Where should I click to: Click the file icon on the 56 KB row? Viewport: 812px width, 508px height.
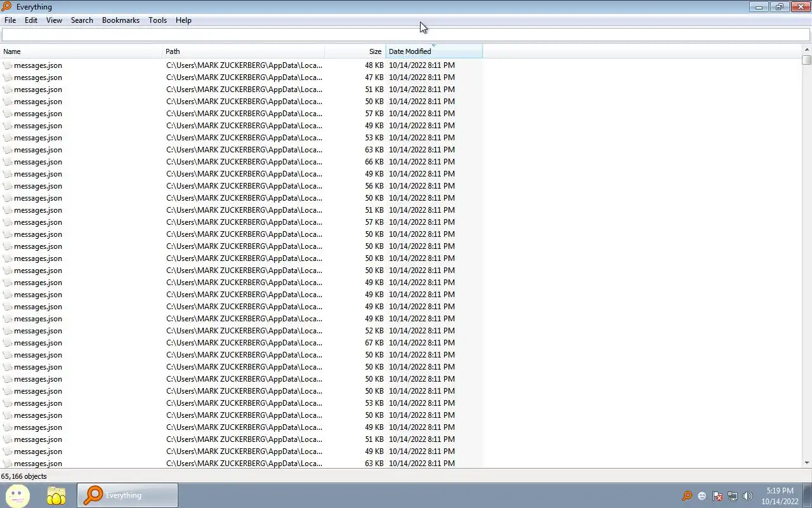pos(7,186)
